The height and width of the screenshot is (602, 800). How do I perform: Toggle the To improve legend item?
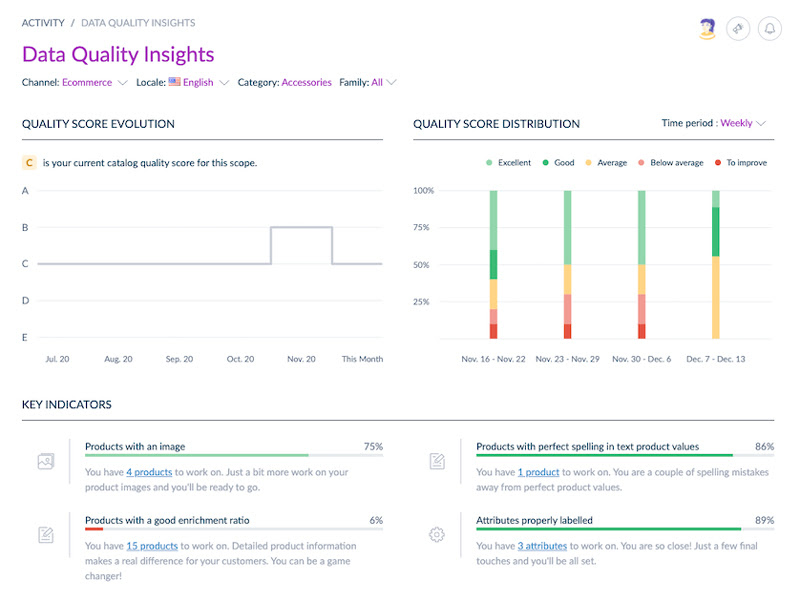(740, 162)
